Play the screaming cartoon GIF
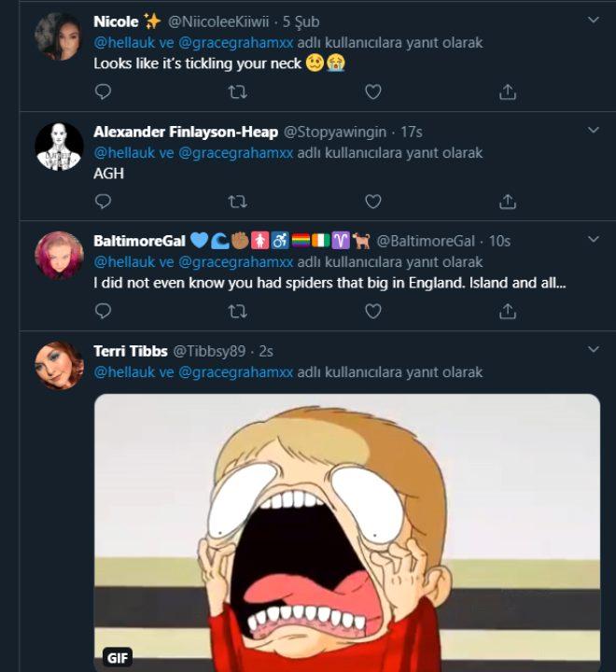 coord(347,532)
